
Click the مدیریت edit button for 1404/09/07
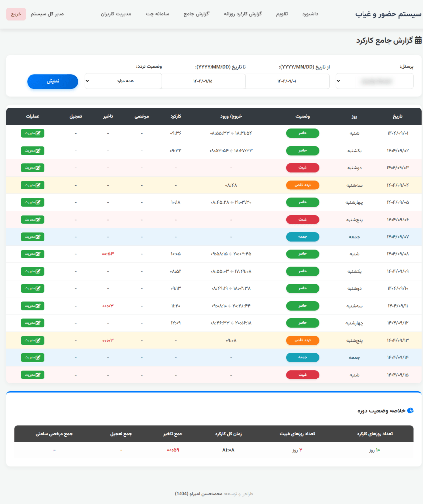point(32,237)
